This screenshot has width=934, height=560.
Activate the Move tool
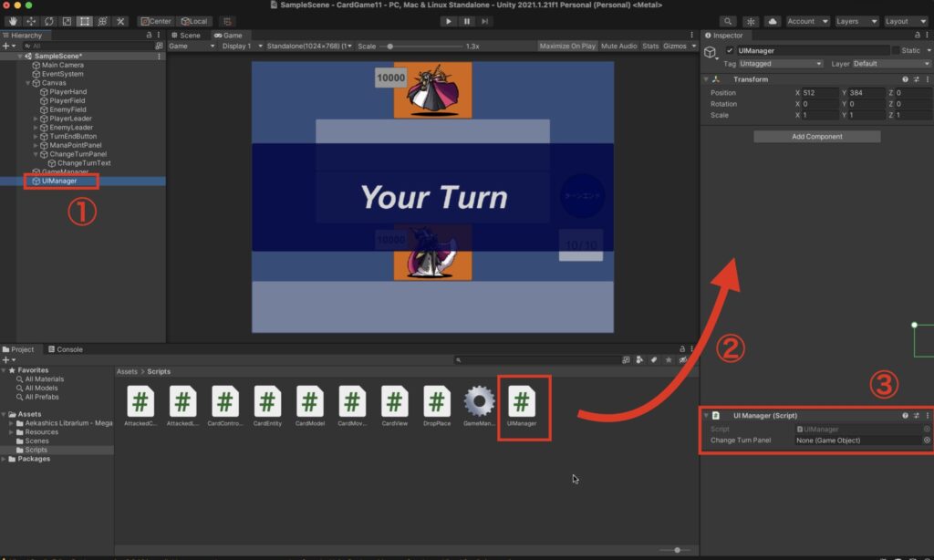[x=30, y=20]
